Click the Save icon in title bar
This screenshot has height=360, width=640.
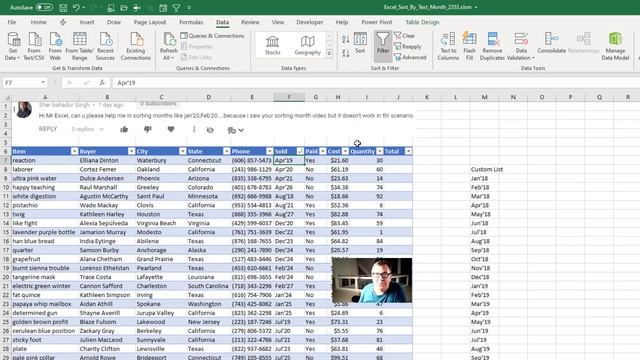tap(63, 7)
